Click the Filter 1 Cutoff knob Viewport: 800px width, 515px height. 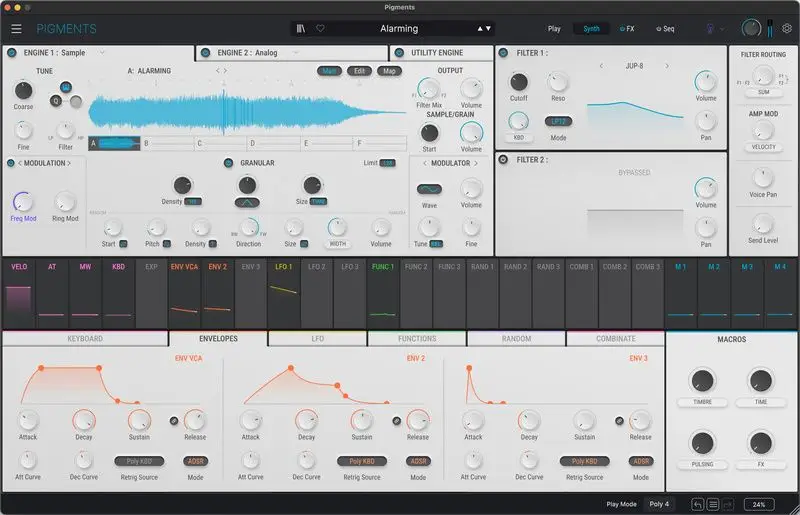(x=518, y=82)
